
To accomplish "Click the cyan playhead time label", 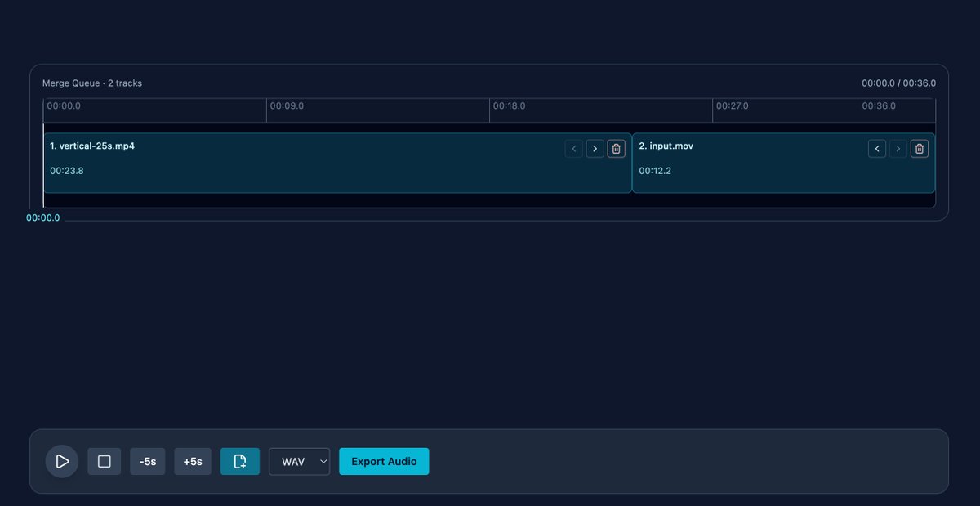I will (x=42, y=218).
